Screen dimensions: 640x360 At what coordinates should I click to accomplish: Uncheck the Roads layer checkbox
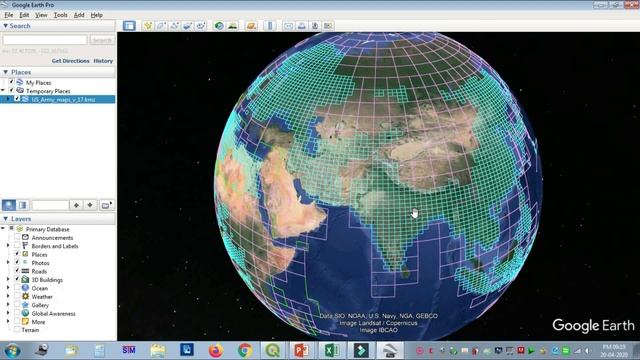click(x=17, y=271)
